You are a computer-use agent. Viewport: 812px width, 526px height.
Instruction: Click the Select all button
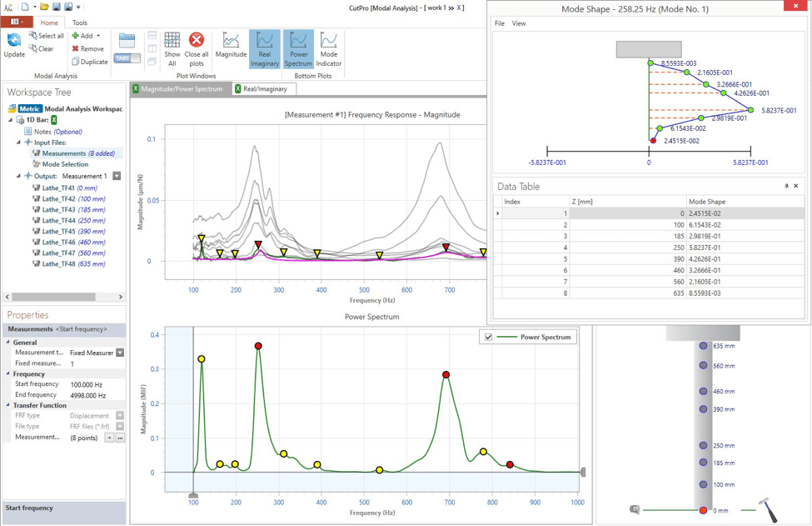point(46,36)
